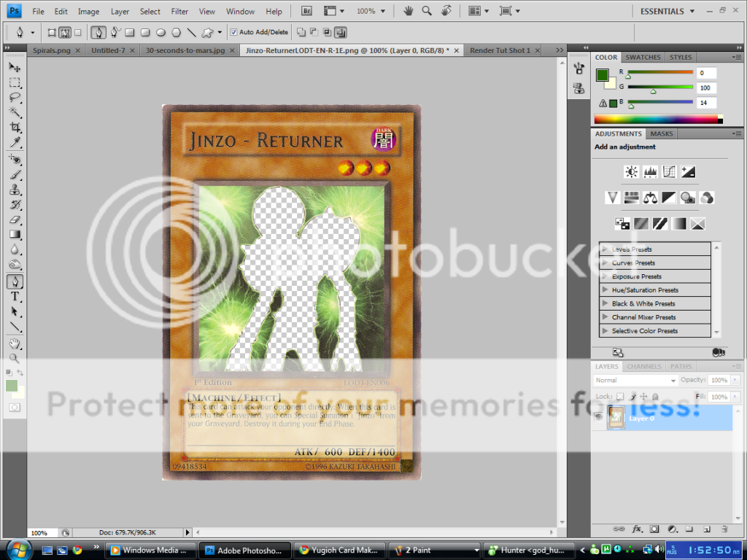The width and height of the screenshot is (747, 560).
Task: Toggle visibility of Layer 0
Action: click(599, 417)
